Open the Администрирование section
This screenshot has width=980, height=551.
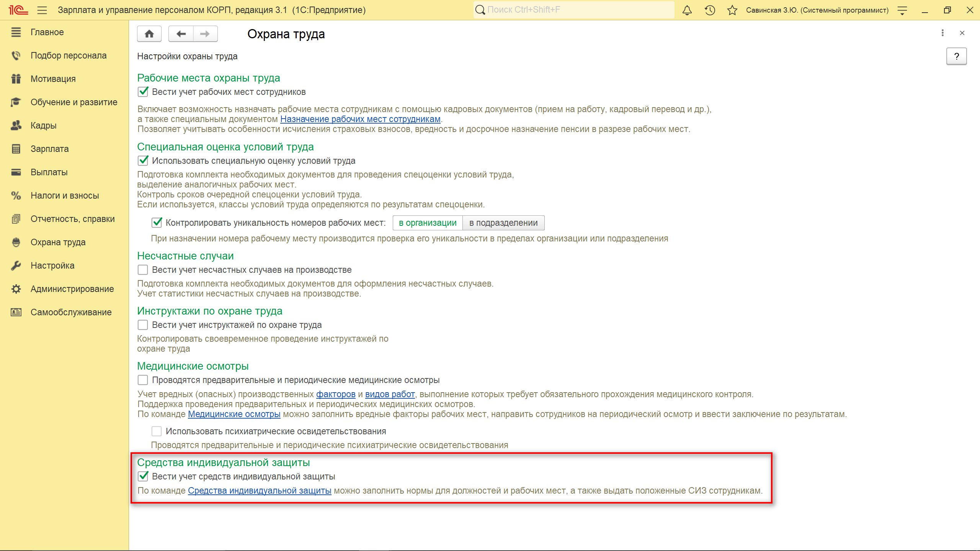[72, 289]
